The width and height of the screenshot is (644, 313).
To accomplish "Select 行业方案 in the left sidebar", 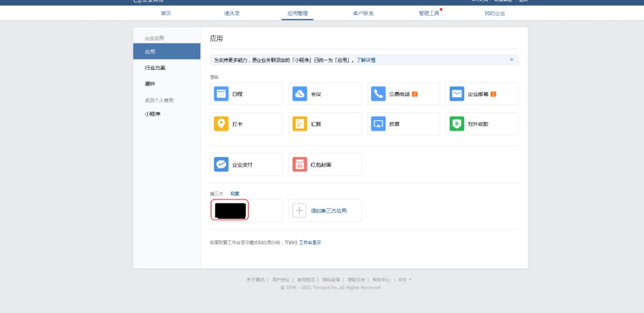I will (155, 68).
